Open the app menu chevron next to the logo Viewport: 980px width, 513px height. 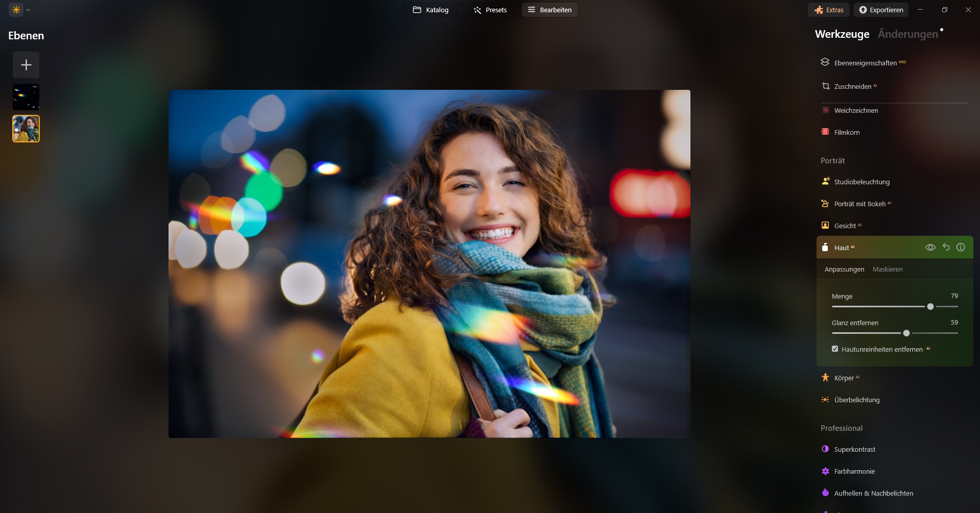click(x=29, y=10)
